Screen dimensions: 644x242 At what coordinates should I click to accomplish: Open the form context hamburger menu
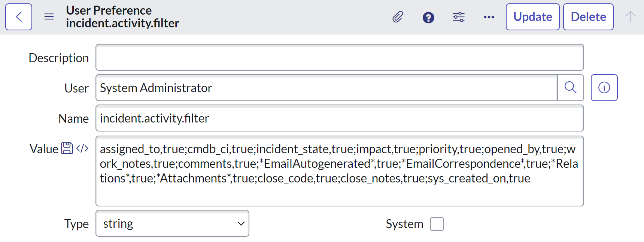[49, 17]
